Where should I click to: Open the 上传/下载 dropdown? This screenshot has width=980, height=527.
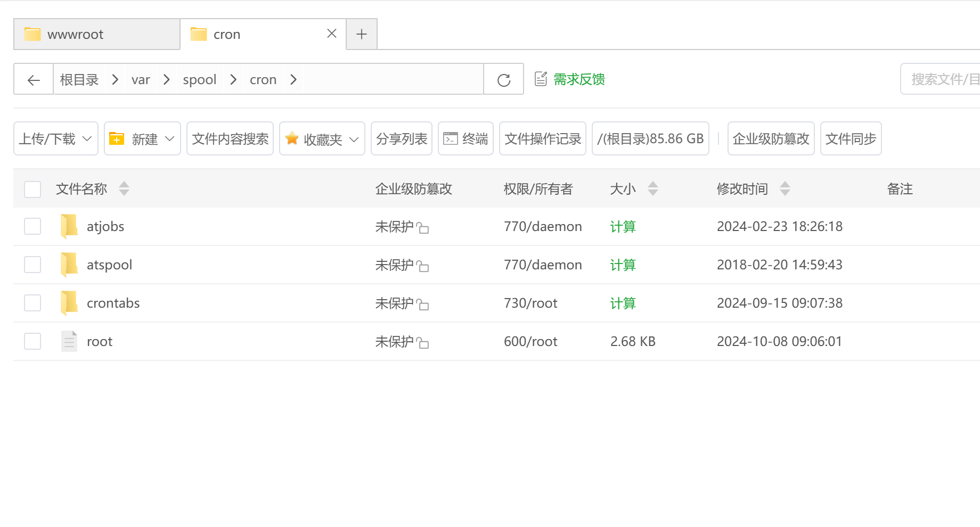(56, 138)
